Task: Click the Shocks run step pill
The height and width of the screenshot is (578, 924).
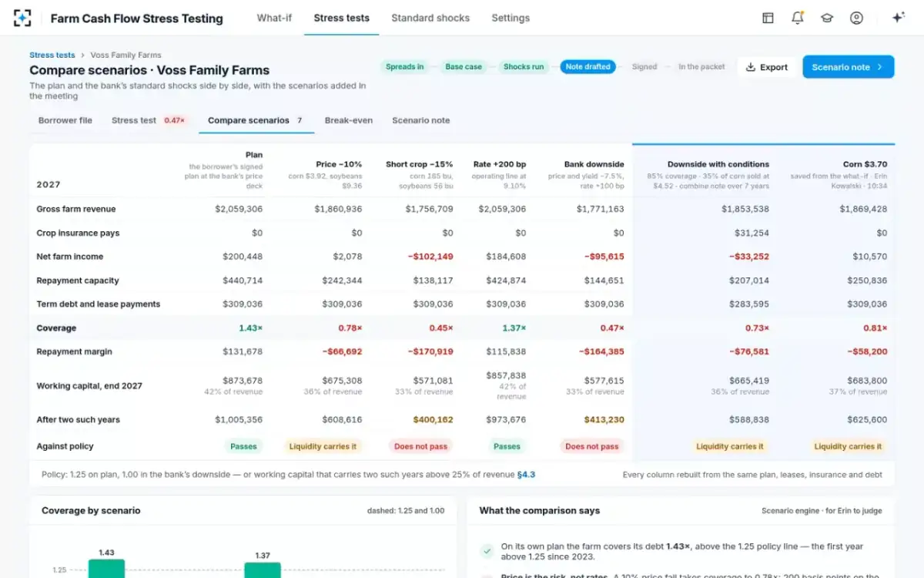Action: pyautogui.click(x=524, y=67)
